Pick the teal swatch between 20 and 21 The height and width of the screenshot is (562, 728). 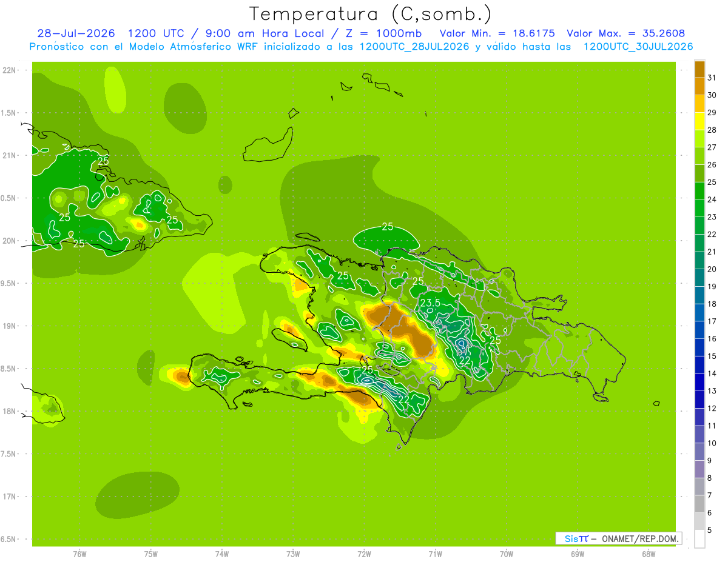tap(699, 260)
